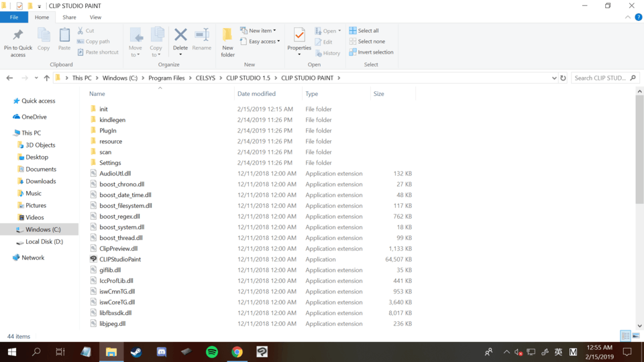Open the Move to menu button
644x362 pixels.
click(136, 42)
